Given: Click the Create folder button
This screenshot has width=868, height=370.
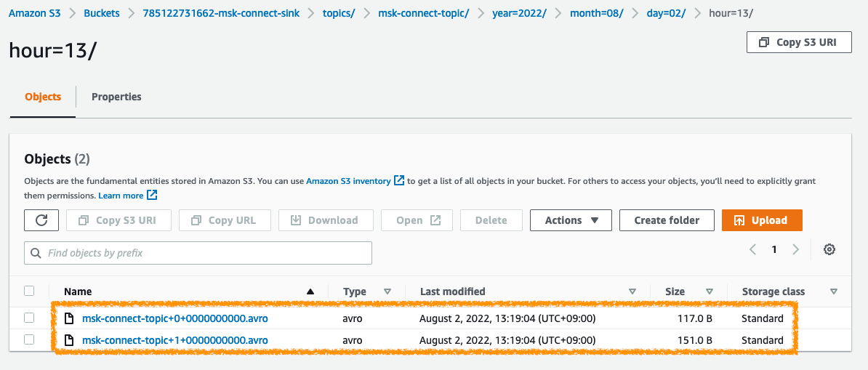Looking at the screenshot, I should (667, 220).
